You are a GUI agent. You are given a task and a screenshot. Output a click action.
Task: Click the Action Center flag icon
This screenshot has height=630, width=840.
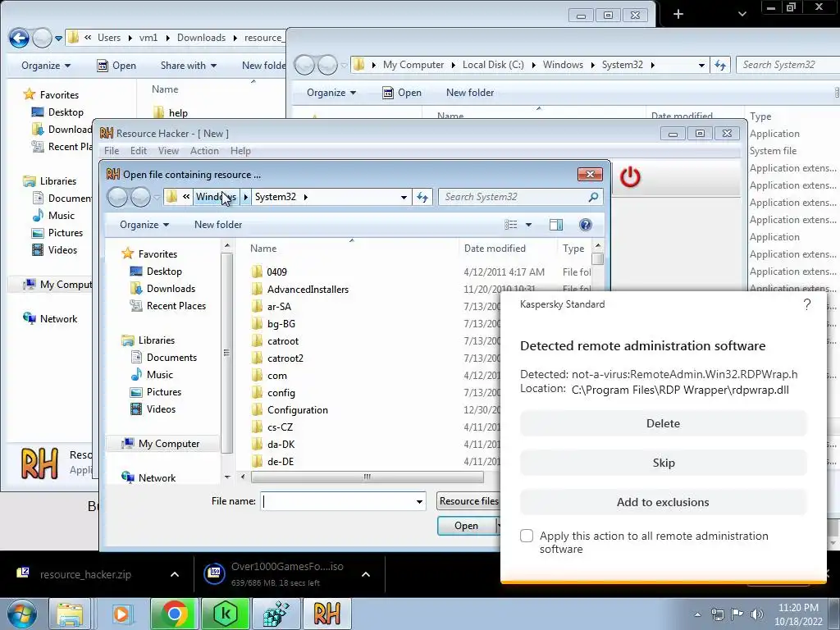[x=737, y=614]
